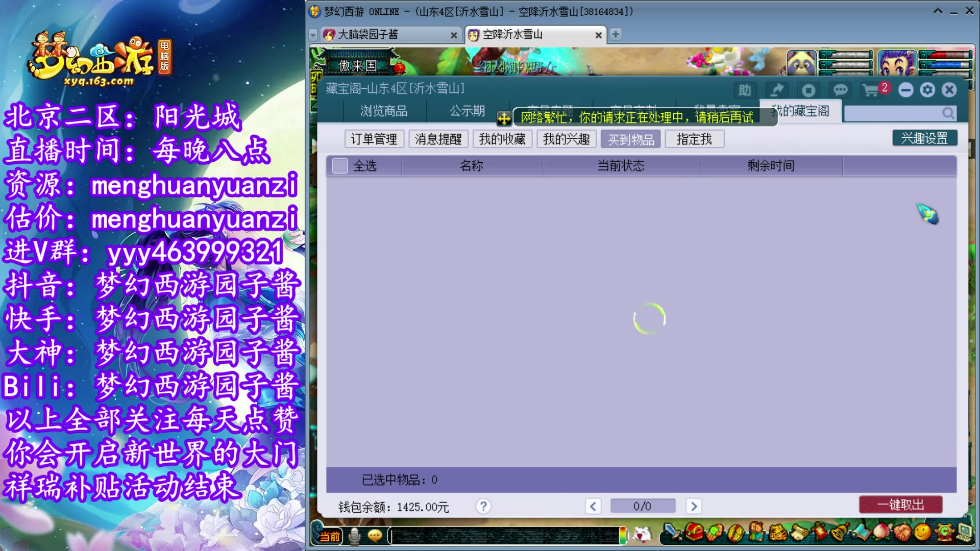Image resolution: width=980 pixels, height=551 pixels.
Task: Open the tab list dropdown left of 大脑袋园子酱
Action: pos(313,35)
